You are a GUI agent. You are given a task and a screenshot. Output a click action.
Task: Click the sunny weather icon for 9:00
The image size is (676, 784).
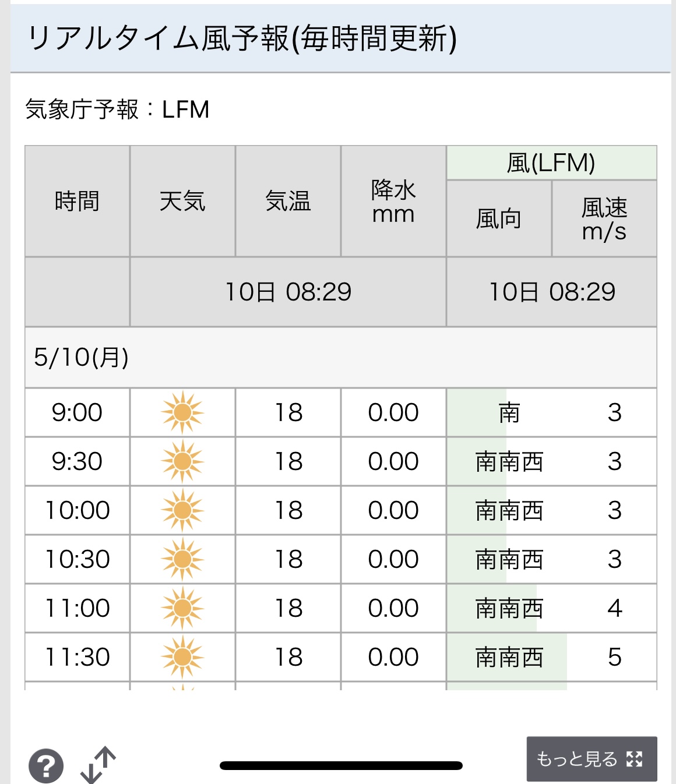(182, 412)
